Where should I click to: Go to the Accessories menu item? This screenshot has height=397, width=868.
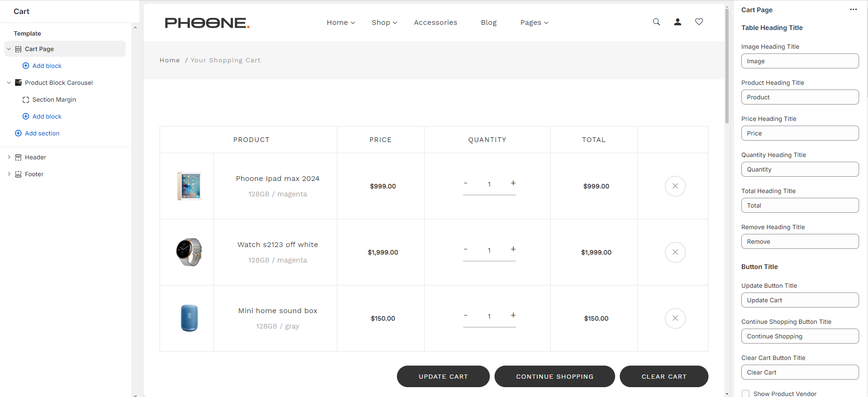[x=435, y=22]
